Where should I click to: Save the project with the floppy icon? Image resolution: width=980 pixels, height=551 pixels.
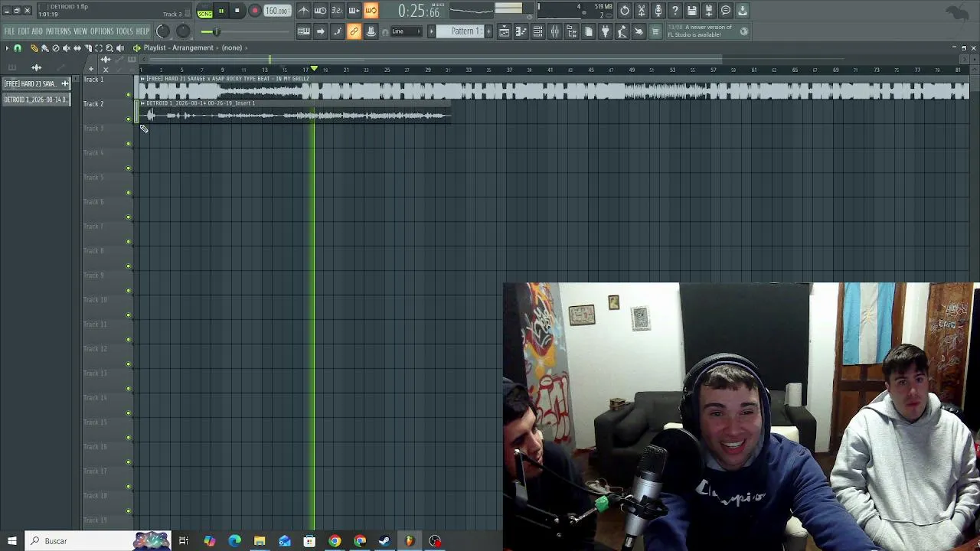pyautogui.click(x=692, y=11)
